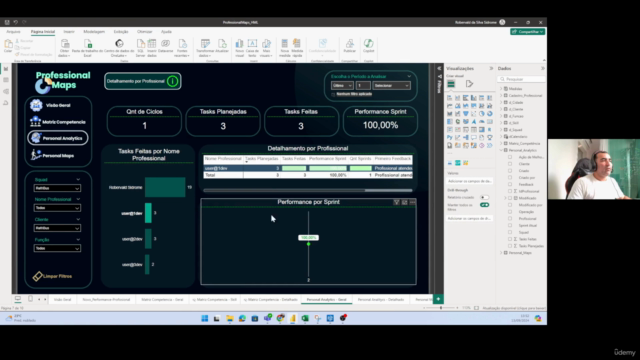Click the green info icon beside Detalhamento por Profissional
The width and height of the screenshot is (640, 360).
[x=173, y=81]
